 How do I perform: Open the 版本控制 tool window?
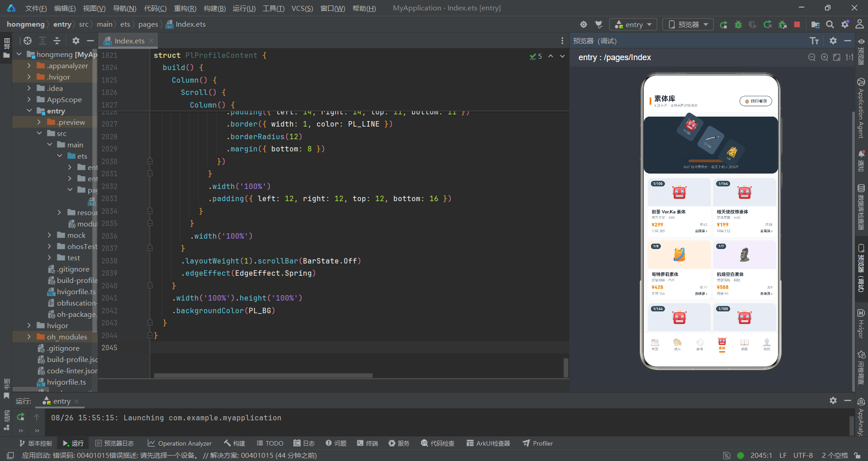pyautogui.click(x=36, y=443)
